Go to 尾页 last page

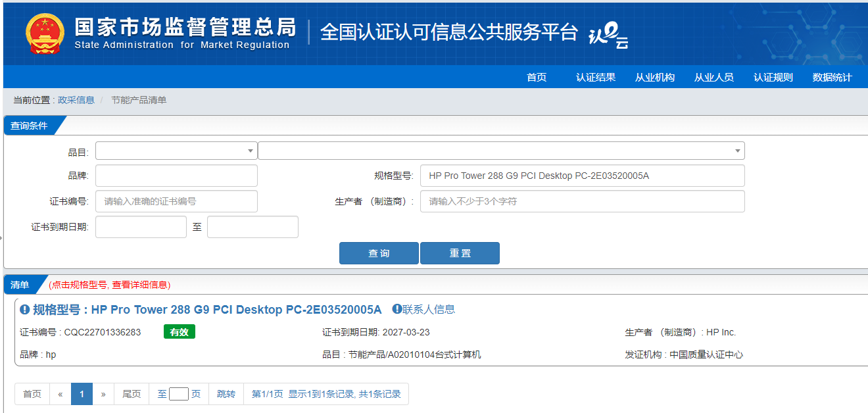[x=132, y=394]
